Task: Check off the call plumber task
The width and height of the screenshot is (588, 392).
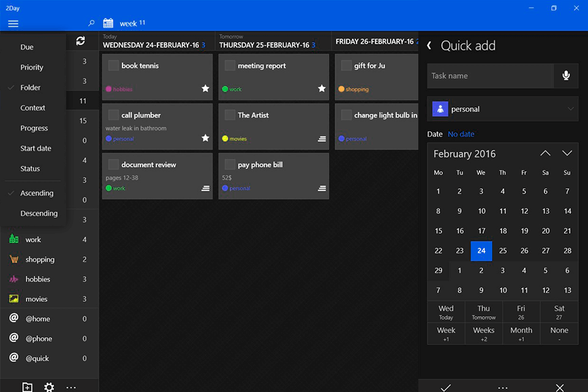Action: (x=113, y=115)
